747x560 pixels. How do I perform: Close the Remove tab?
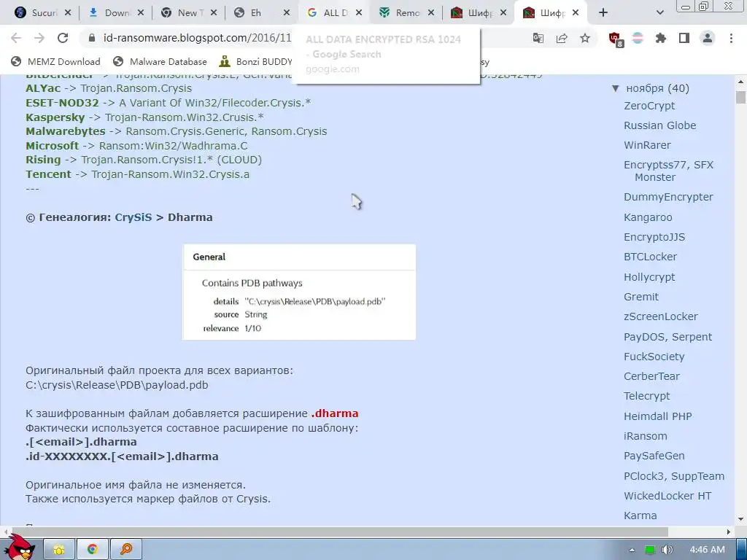click(431, 13)
